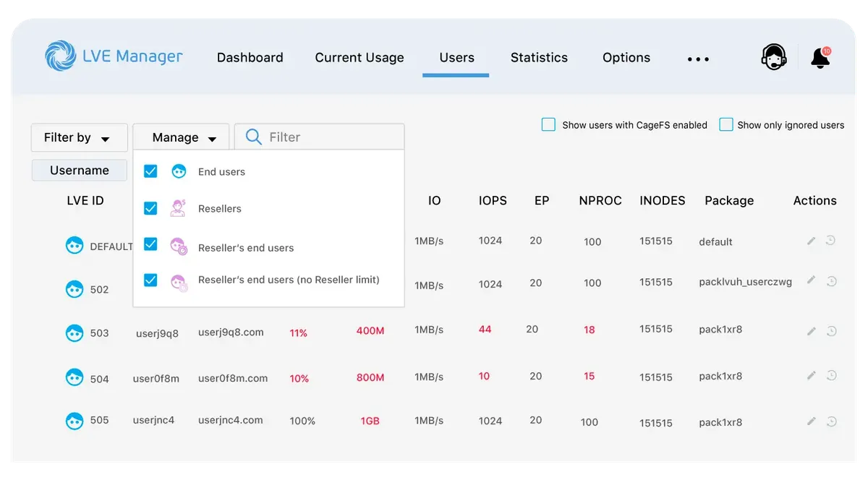Edit the packlvuh_userczwg row with pencil
Screen dimensions: 868x480
coord(812,280)
